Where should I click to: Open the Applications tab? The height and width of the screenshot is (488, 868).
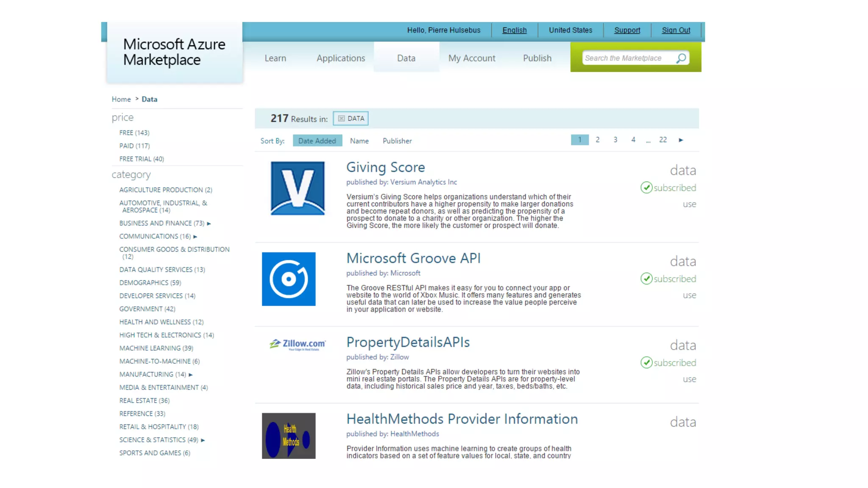(x=340, y=58)
